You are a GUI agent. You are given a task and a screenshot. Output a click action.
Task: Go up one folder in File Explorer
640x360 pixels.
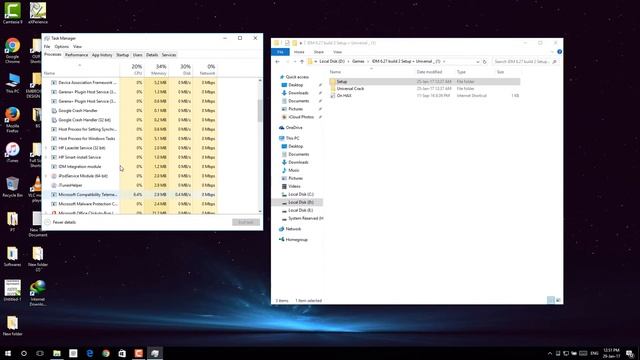(302, 62)
